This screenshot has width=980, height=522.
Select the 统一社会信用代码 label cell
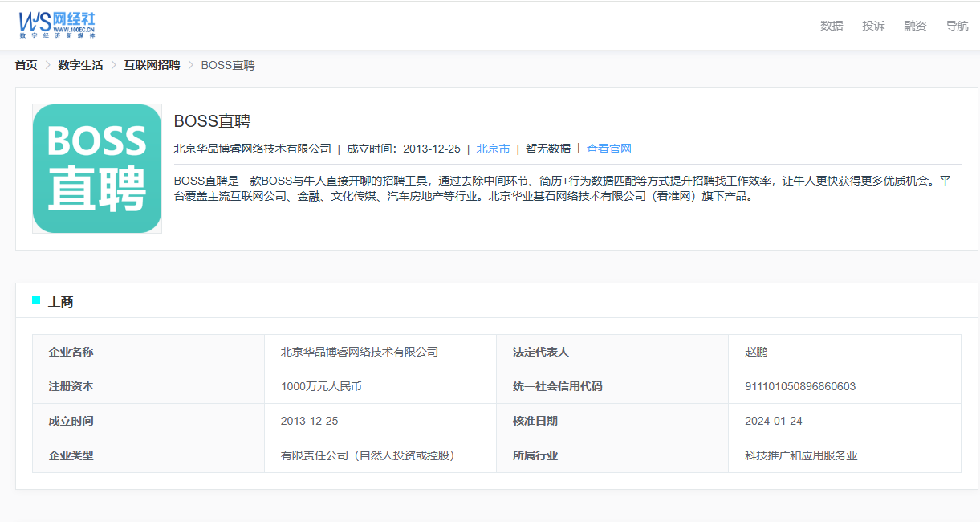click(612, 386)
